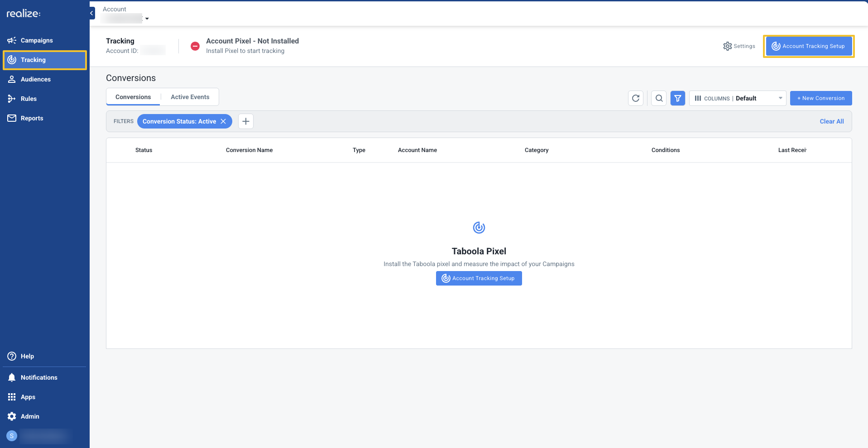Click the Taboola Pixel heading
The height and width of the screenshot is (448, 868).
coord(479,251)
